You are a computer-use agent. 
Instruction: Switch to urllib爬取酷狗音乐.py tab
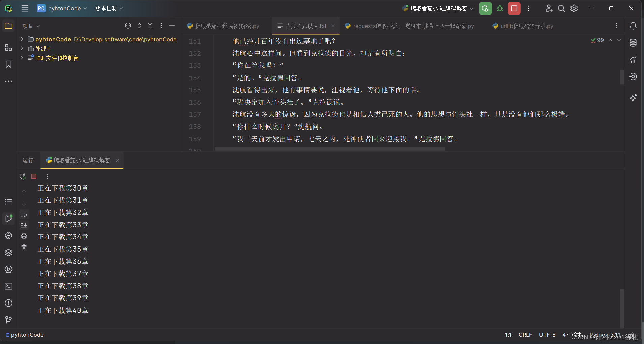523,26
